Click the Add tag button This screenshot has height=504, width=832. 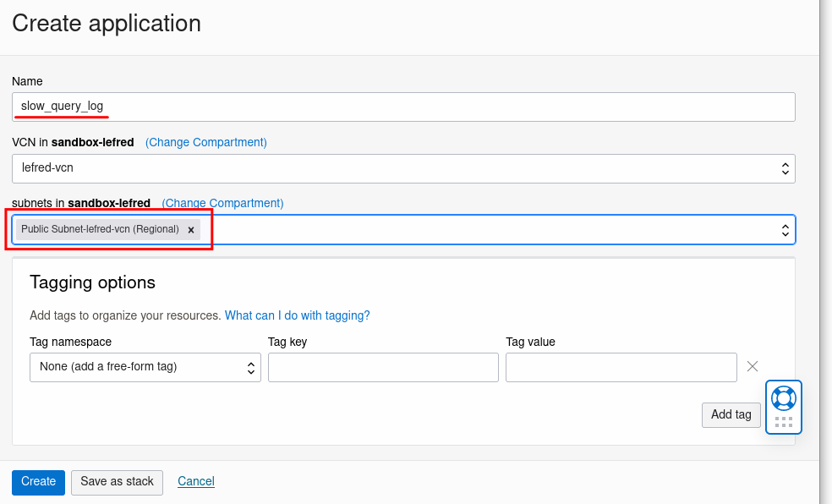[731, 414]
